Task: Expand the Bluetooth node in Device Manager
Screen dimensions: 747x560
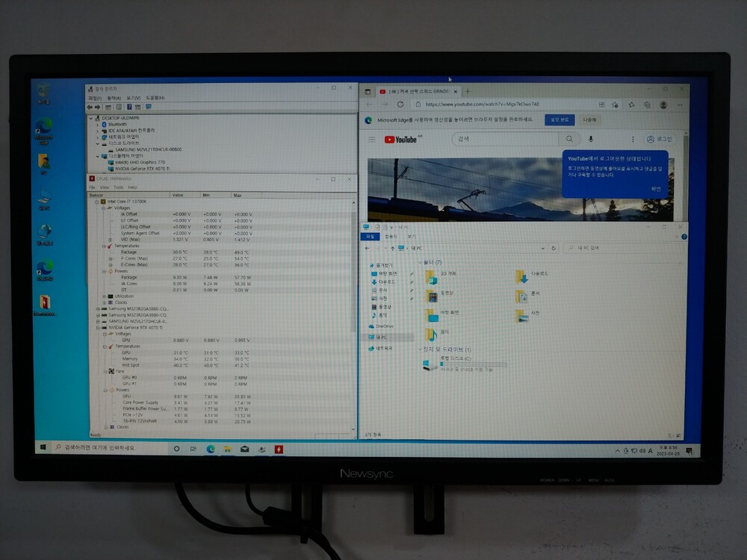Action: click(x=99, y=125)
